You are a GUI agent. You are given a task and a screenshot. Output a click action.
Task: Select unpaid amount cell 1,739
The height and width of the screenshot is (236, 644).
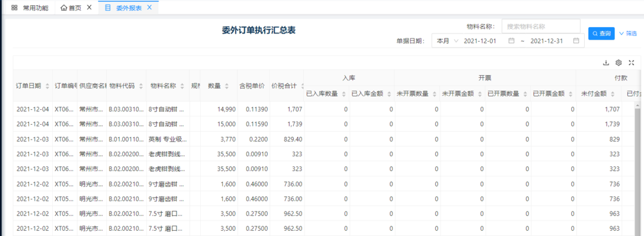612,124
